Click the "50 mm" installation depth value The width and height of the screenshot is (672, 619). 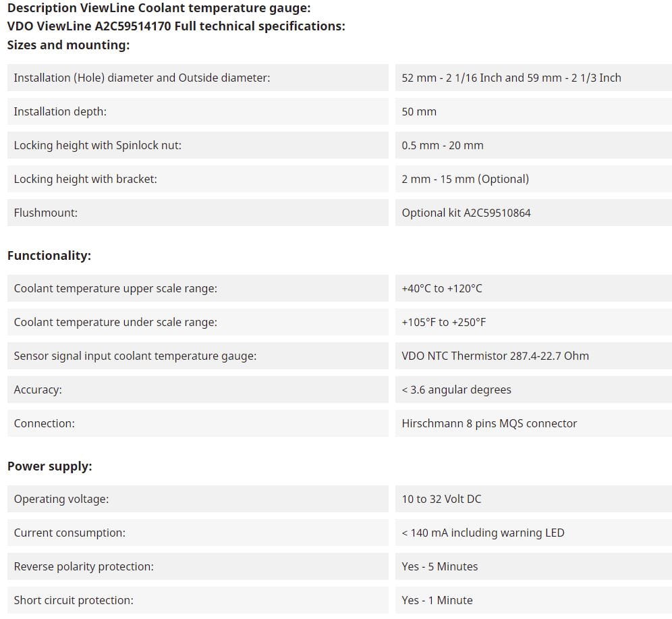(419, 111)
